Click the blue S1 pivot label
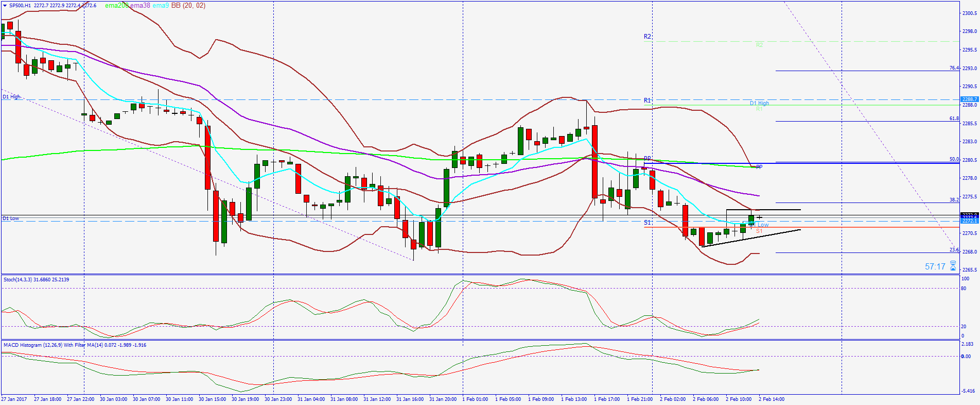 click(647, 223)
